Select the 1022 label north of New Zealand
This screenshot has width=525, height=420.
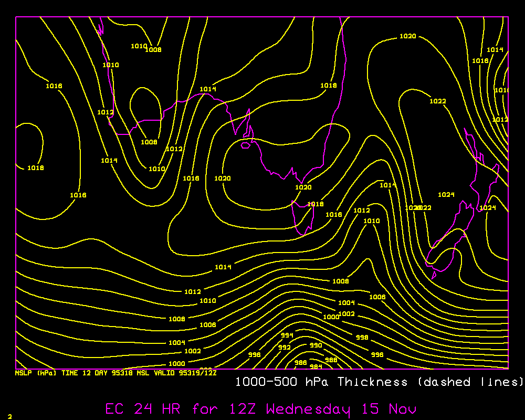[x=437, y=101]
